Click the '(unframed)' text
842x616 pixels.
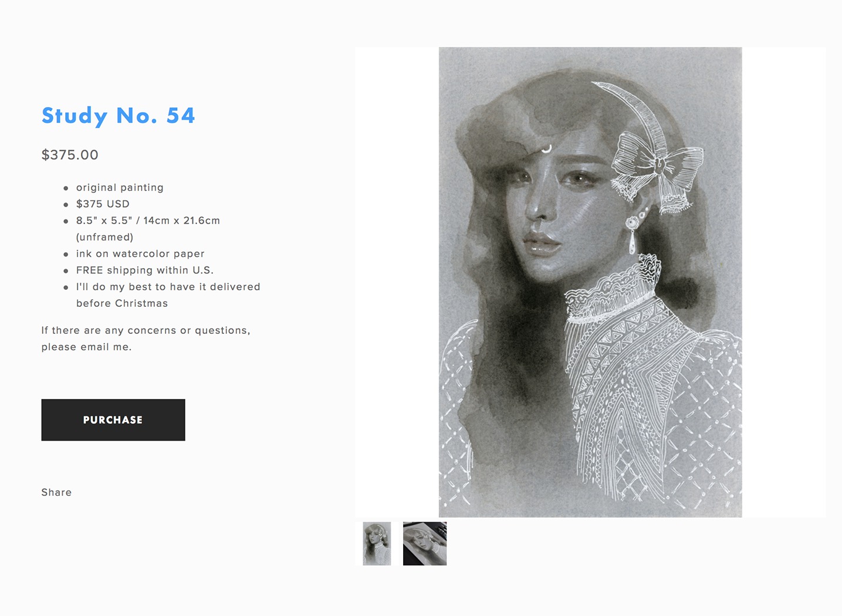(x=104, y=237)
